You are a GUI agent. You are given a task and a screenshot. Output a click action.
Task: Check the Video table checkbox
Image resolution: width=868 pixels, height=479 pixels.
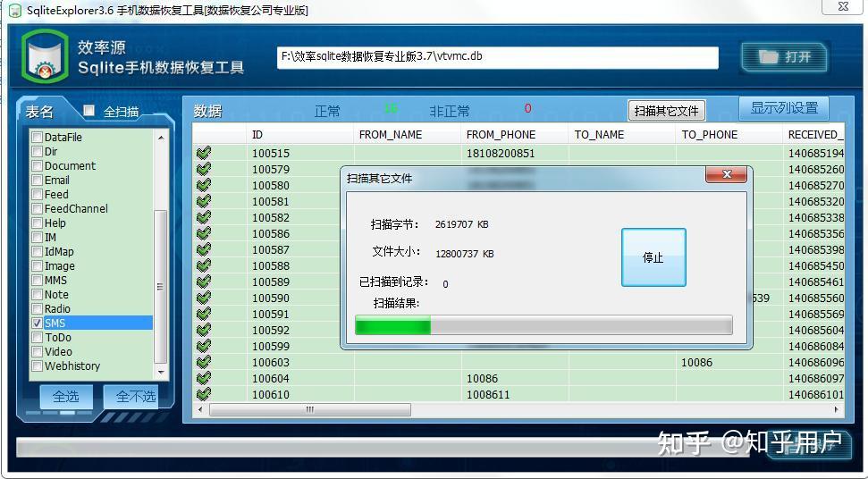pos(37,351)
